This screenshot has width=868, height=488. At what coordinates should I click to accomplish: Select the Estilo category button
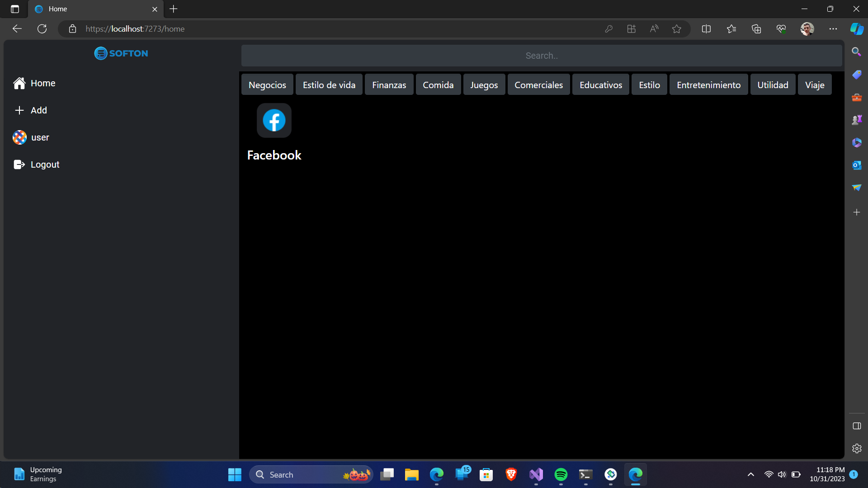(650, 84)
